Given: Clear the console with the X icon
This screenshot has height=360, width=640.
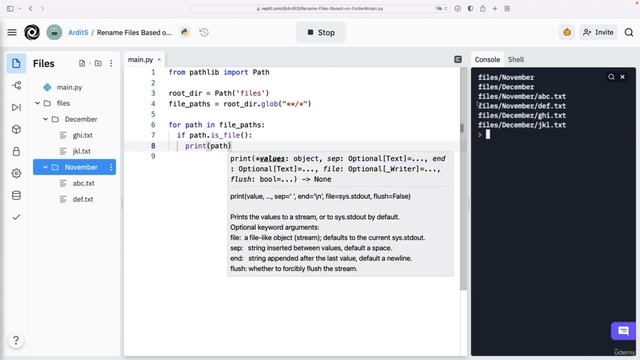Looking at the screenshot, I should pyautogui.click(x=622, y=77).
